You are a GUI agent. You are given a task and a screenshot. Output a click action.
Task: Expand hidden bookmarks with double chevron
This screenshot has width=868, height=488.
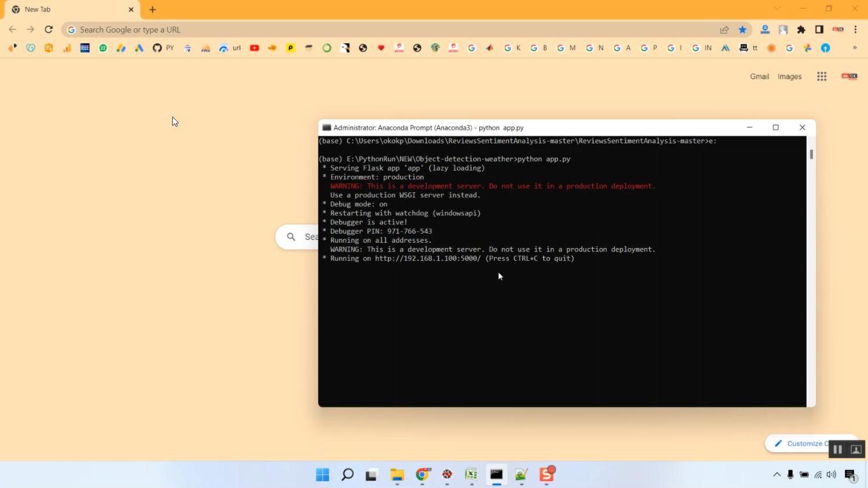(855, 48)
